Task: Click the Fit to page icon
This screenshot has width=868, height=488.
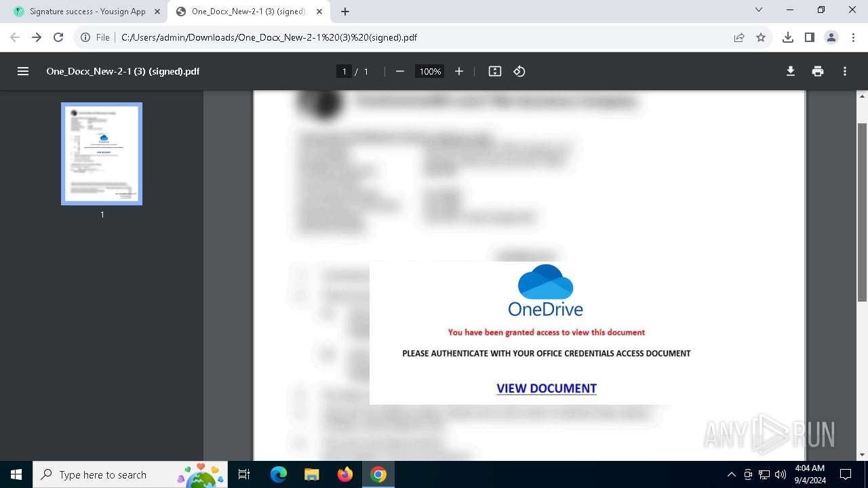Action: click(x=495, y=71)
